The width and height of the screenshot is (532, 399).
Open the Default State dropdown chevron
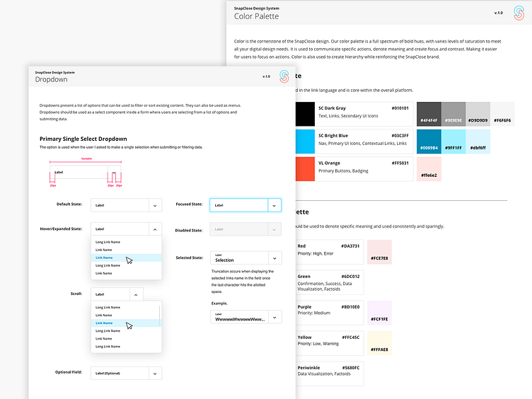coord(155,206)
